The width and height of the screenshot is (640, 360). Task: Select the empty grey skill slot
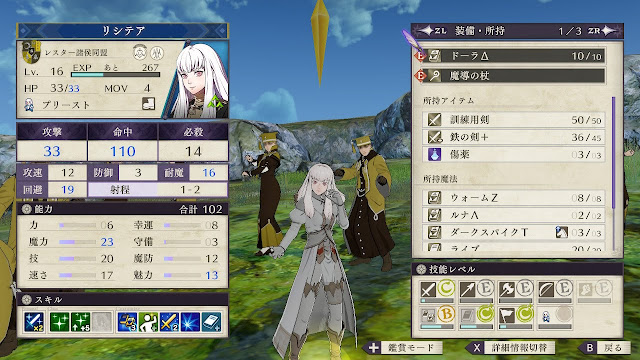click(x=102, y=321)
